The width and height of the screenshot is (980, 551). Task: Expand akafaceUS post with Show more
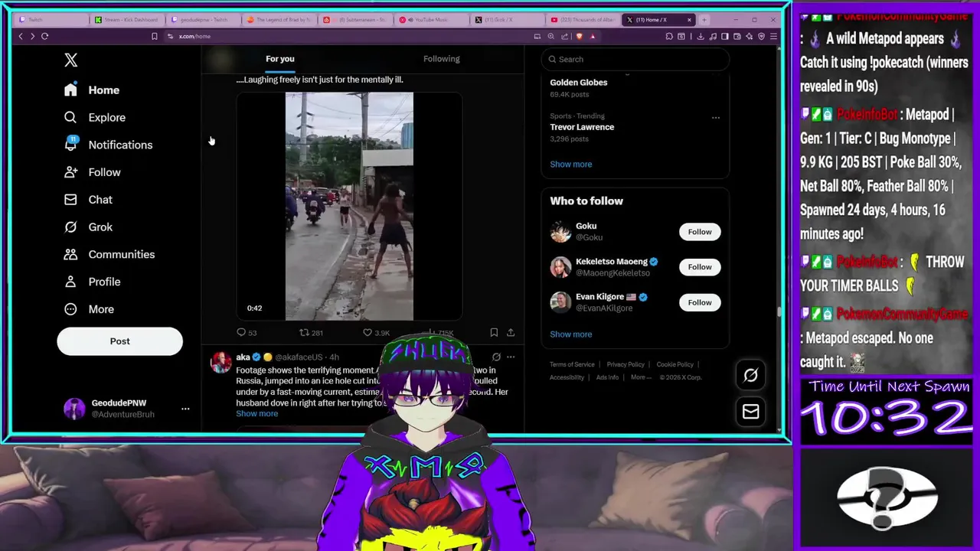tap(257, 413)
